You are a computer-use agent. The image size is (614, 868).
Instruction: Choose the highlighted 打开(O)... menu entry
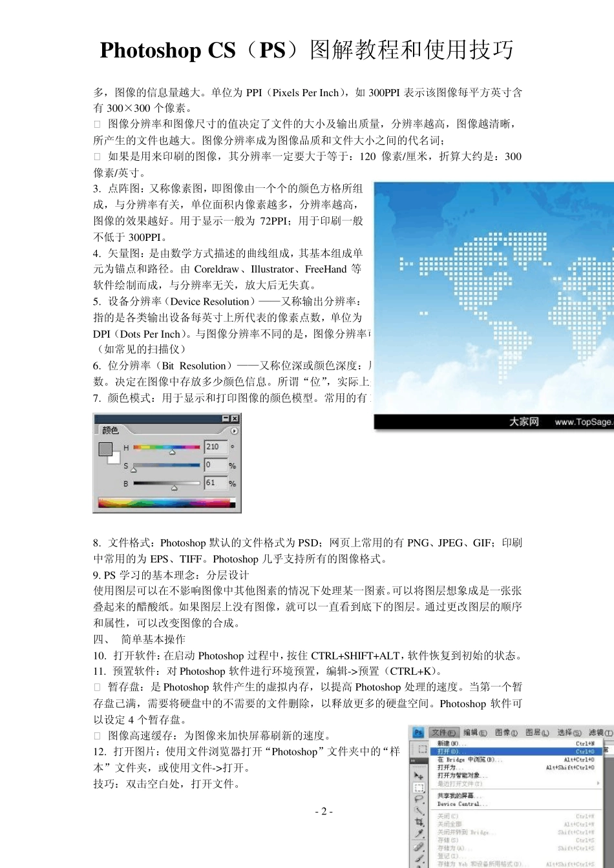point(516,752)
